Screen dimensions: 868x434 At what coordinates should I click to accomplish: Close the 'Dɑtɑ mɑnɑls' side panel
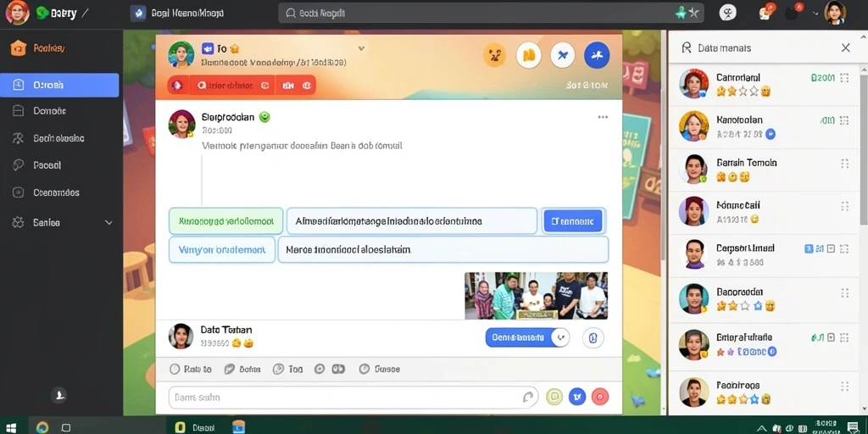pyautogui.click(x=845, y=47)
